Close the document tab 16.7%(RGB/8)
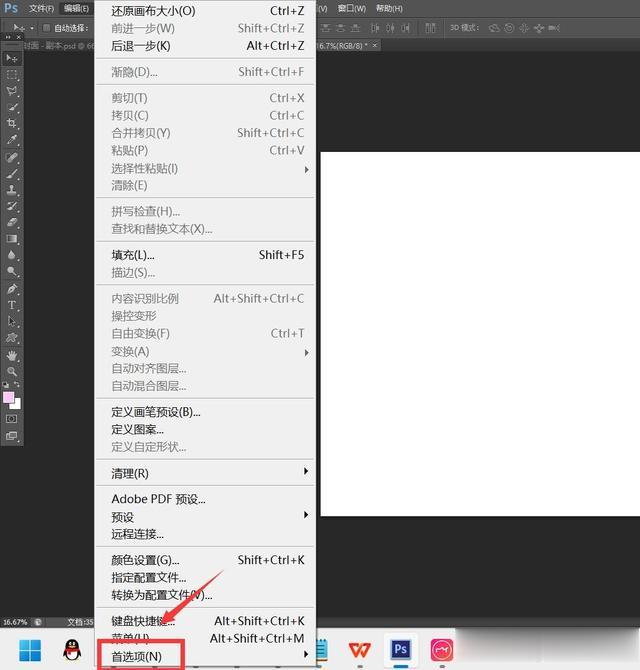Viewport: 640px width, 670px height. (x=375, y=45)
